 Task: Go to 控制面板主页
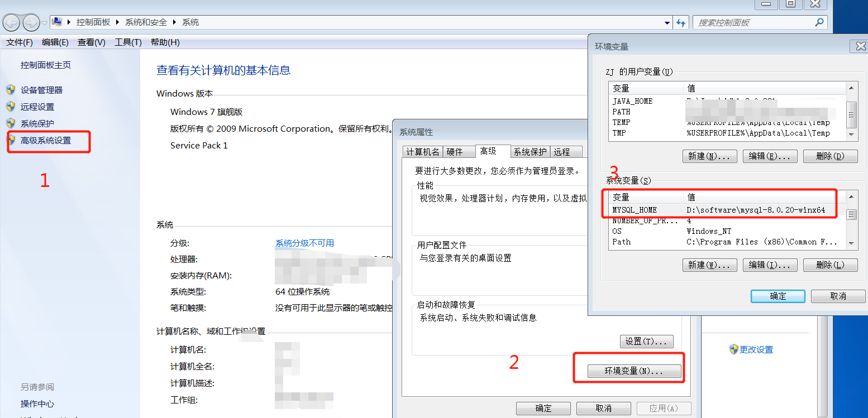46,65
